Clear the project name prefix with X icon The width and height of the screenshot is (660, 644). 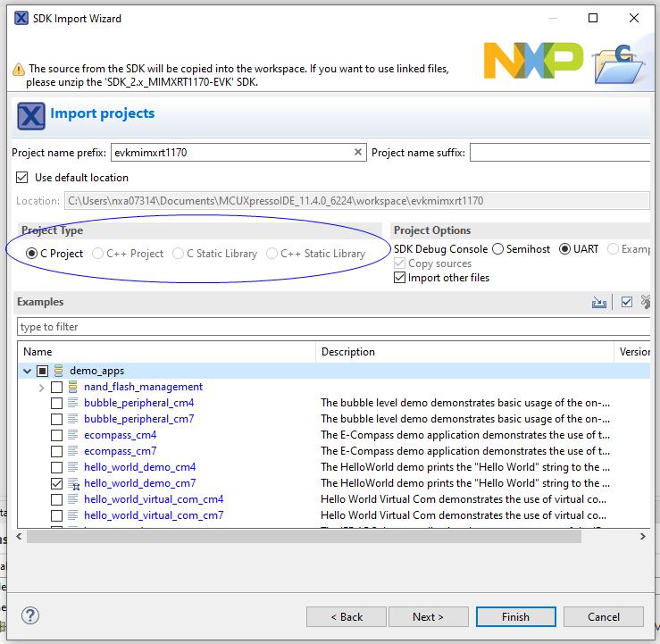click(358, 153)
